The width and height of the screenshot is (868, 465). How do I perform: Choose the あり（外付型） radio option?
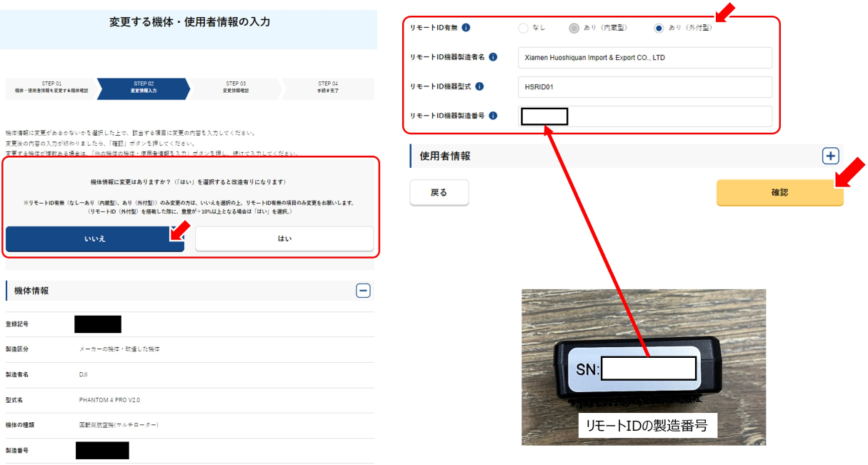tap(658, 29)
